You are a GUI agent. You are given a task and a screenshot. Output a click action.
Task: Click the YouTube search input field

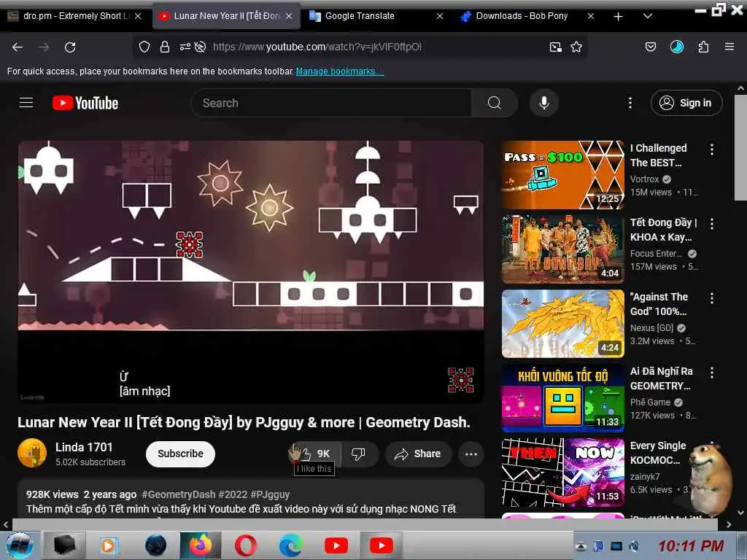point(331,103)
